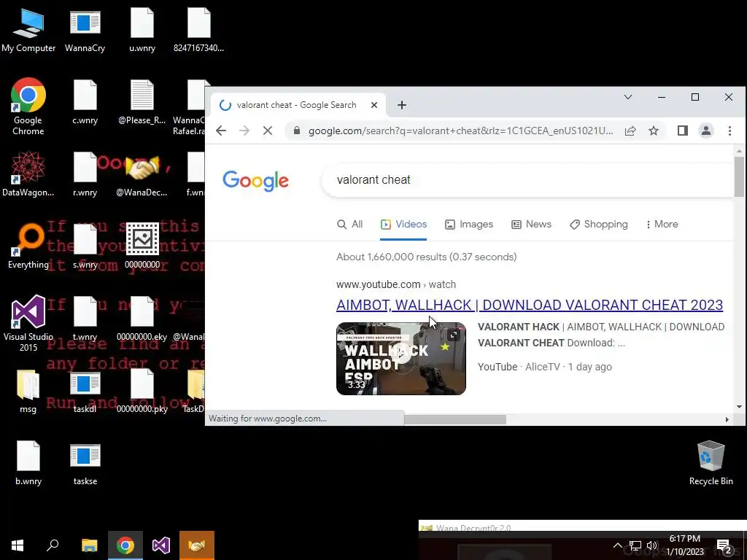
Task: Click the horizontal scrollbar thumb
Action: tap(455, 419)
